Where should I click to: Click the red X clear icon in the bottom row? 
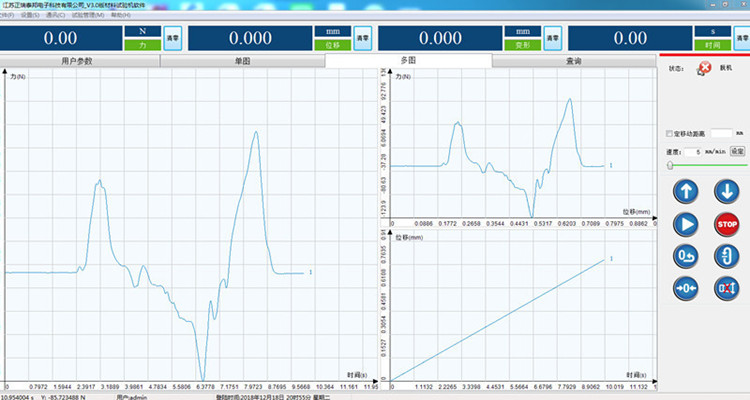724,288
